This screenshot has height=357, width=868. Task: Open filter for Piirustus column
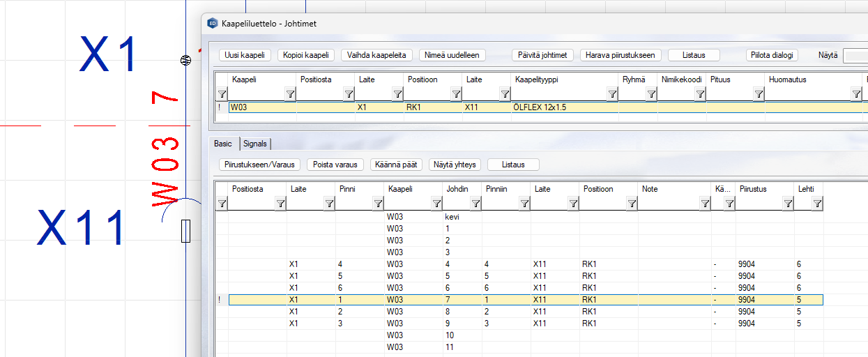point(787,204)
